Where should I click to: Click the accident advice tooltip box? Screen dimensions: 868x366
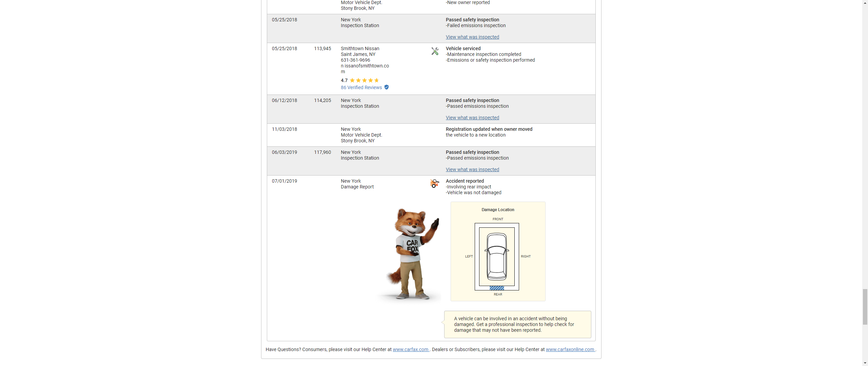pyautogui.click(x=517, y=324)
